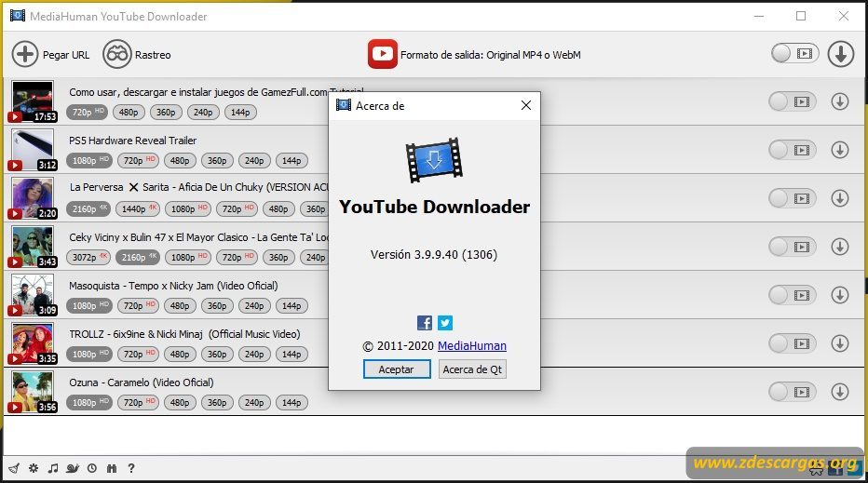Screen dimensions: 868x483
Task: Click the Pegar URL label
Action: (x=66, y=55)
